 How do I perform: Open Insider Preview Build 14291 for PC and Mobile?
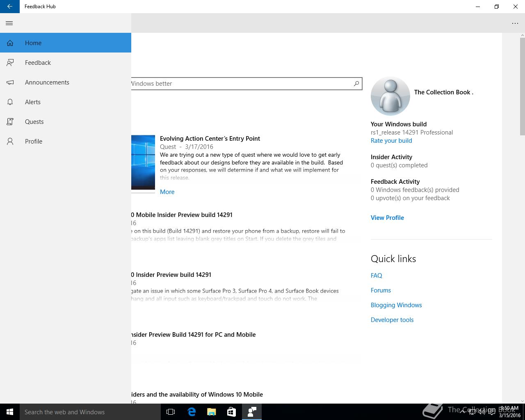click(x=194, y=335)
